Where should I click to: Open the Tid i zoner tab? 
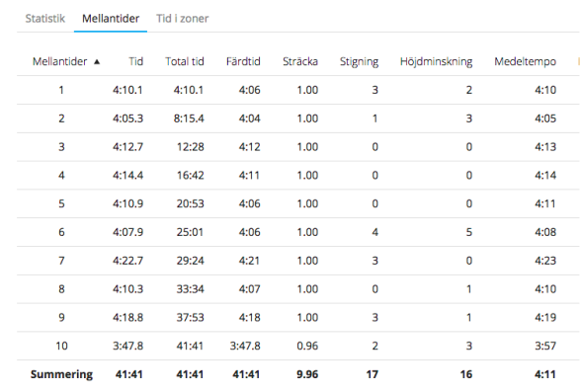[x=182, y=19]
